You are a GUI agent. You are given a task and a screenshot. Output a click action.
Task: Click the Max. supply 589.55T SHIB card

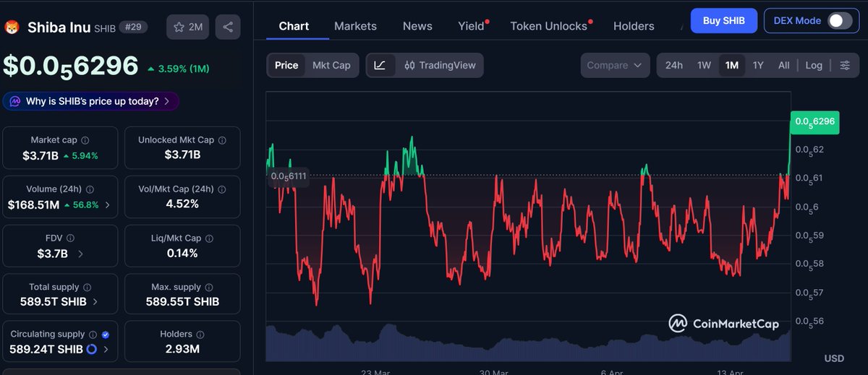point(182,294)
